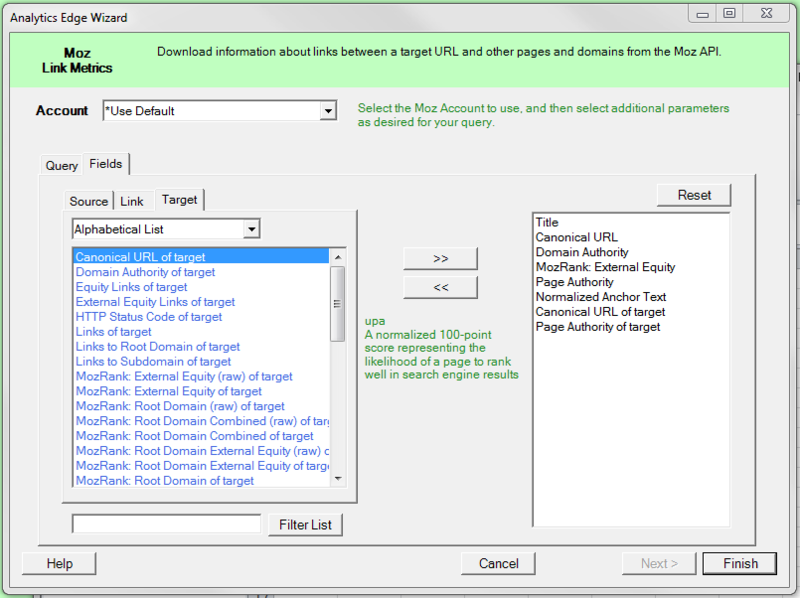Cancel the wizard

498,563
